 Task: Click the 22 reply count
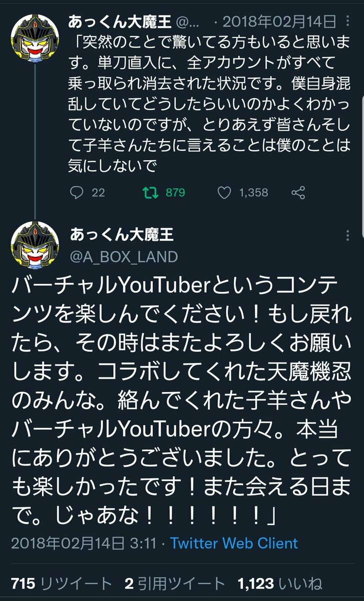(x=98, y=192)
